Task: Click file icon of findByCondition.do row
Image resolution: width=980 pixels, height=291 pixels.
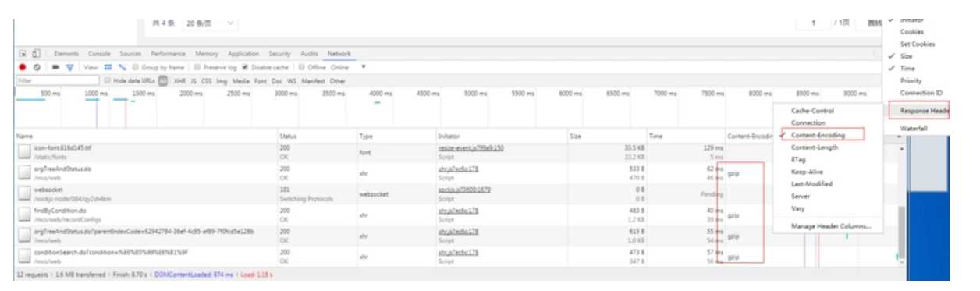Action: click(25, 214)
